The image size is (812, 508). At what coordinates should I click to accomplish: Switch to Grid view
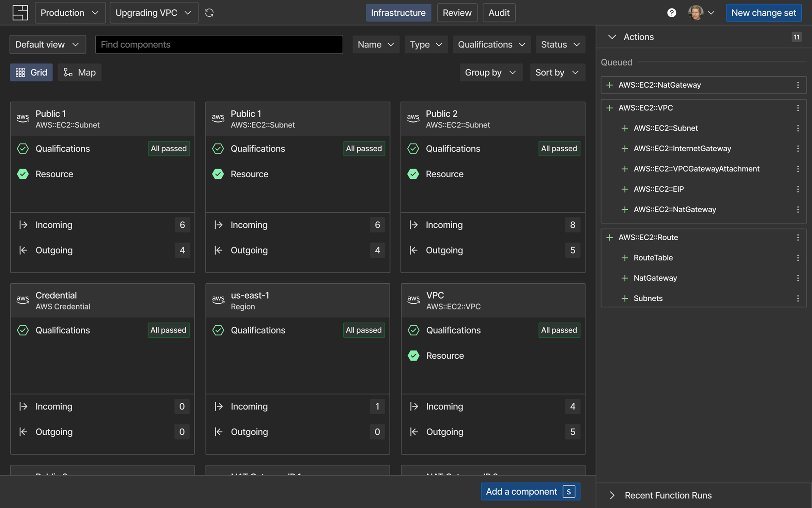(x=31, y=72)
